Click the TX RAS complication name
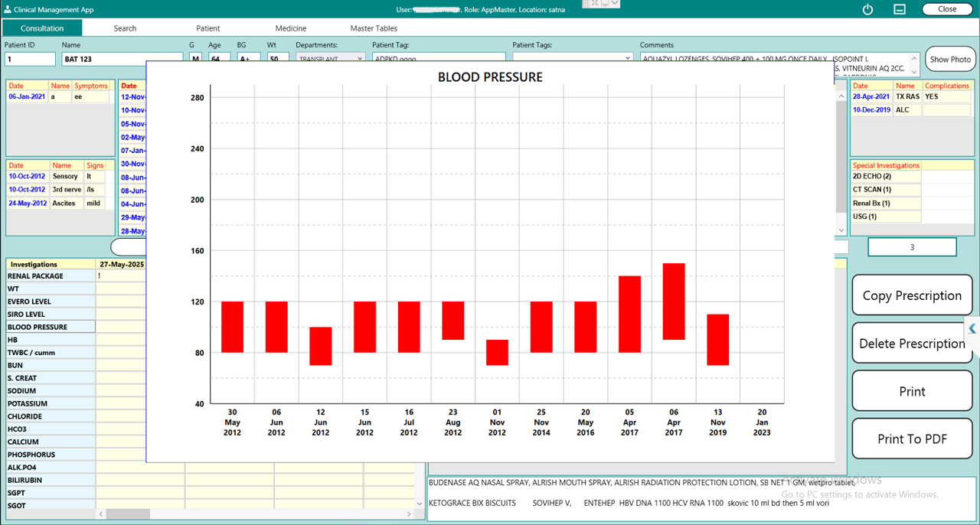 coord(908,97)
